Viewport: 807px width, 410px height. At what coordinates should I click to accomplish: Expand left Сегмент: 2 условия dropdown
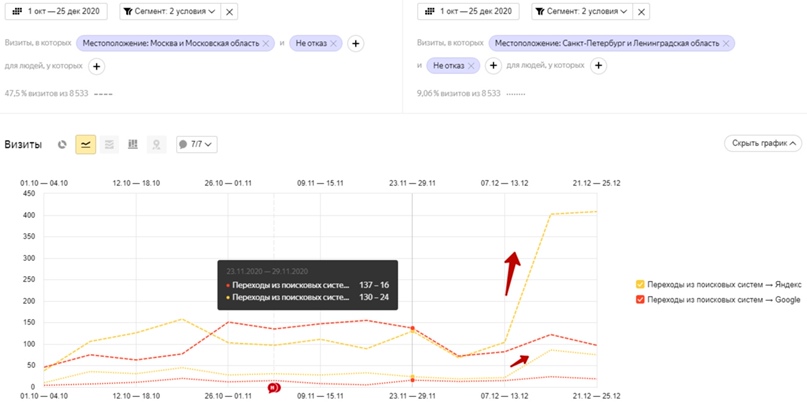[x=170, y=11]
